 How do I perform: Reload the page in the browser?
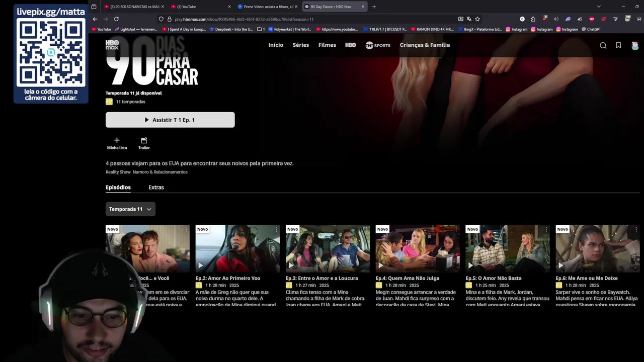click(x=116, y=19)
